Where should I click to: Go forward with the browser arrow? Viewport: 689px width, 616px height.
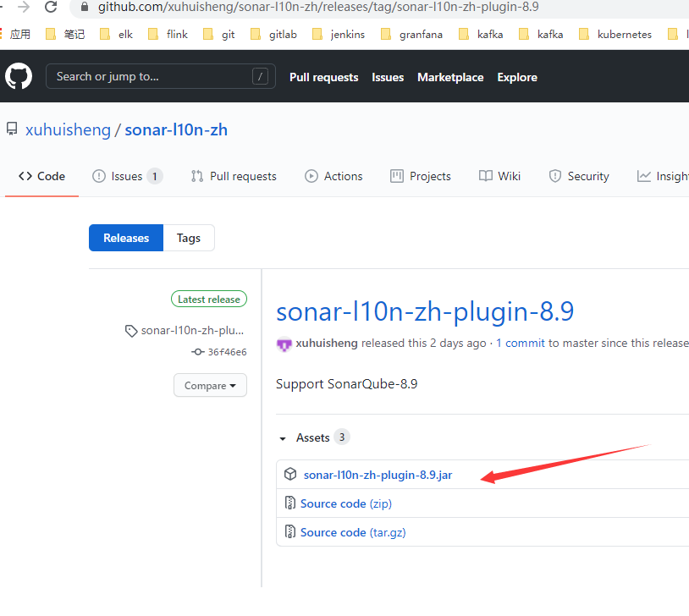(x=24, y=7)
